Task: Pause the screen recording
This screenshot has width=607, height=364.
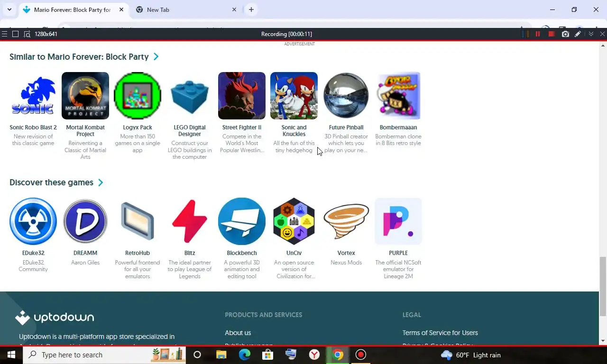Action: point(538,34)
